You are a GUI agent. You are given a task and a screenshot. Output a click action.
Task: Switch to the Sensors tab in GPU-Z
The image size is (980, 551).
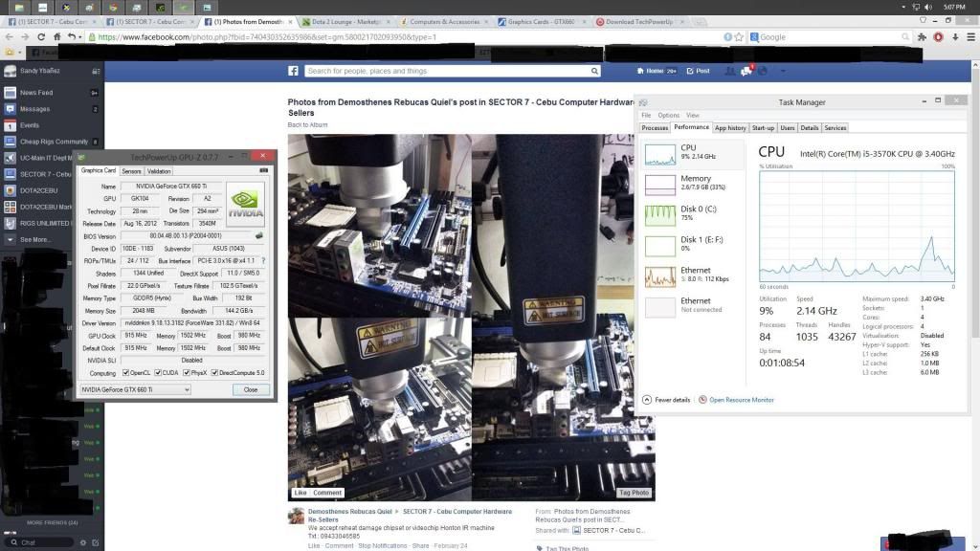click(x=131, y=171)
